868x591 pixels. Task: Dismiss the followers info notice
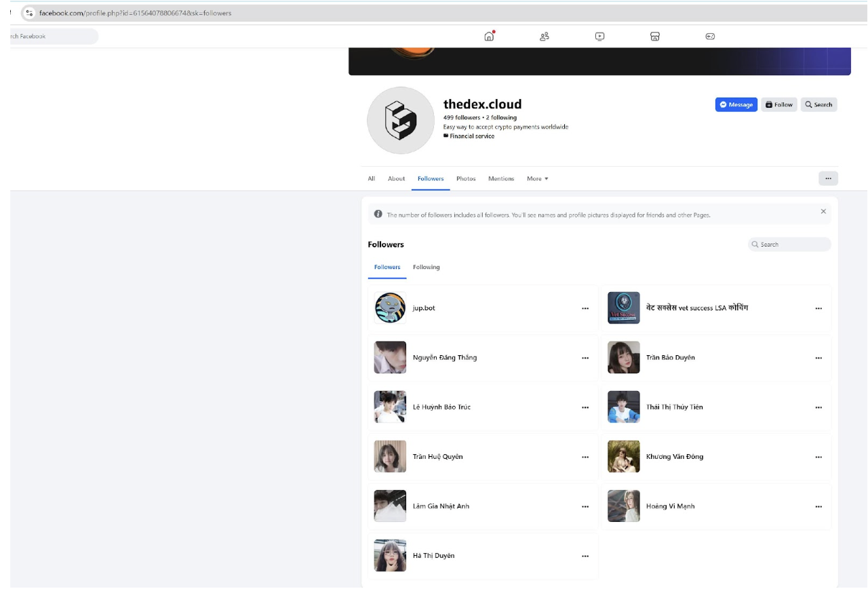(823, 211)
